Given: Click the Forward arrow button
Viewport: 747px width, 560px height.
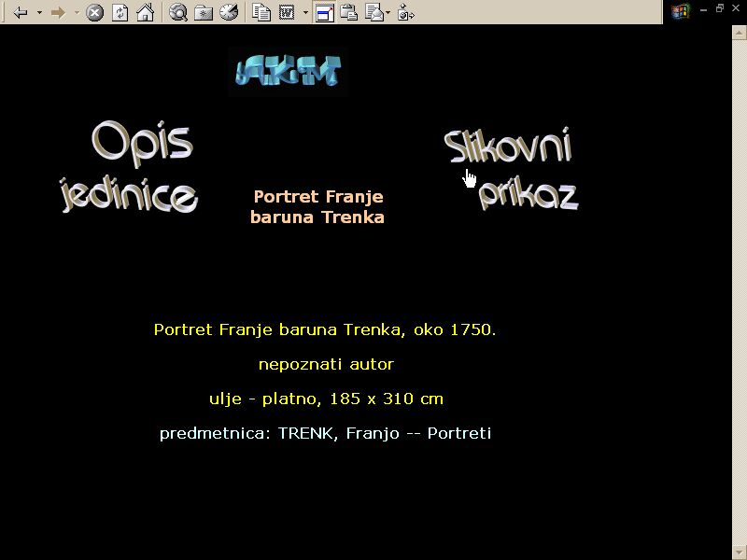Looking at the screenshot, I should (57, 12).
